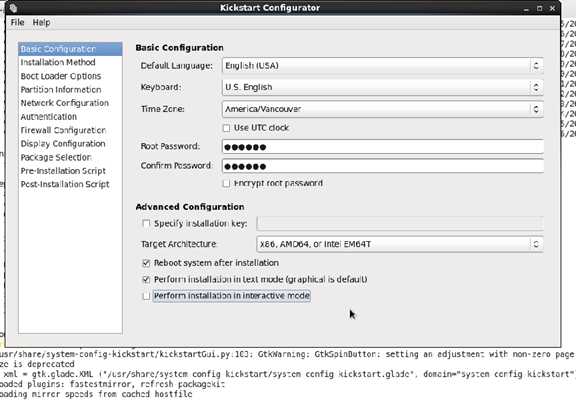Click the Confirm Password field

pyautogui.click(x=383, y=166)
